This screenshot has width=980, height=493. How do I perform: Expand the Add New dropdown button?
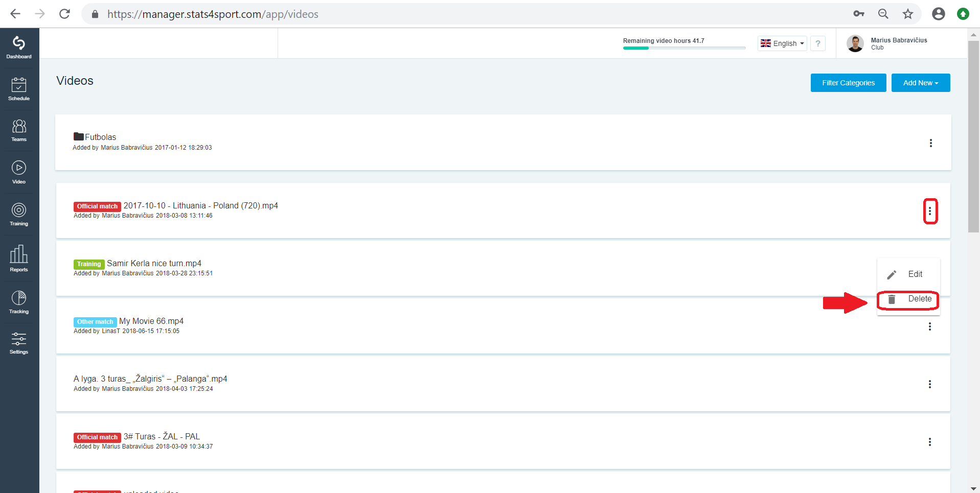click(x=921, y=83)
